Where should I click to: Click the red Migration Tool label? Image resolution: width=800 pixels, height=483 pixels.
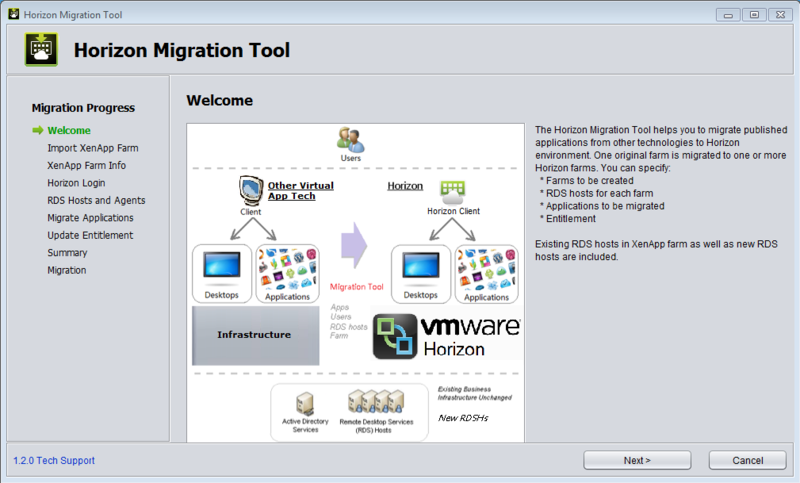point(356,287)
